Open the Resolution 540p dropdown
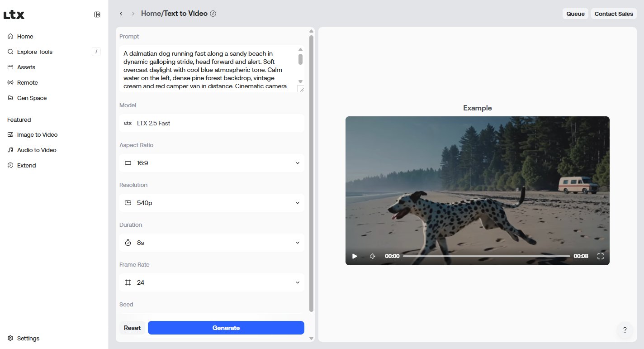The width and height of the screenshot is (644, 349). (212, 203)
